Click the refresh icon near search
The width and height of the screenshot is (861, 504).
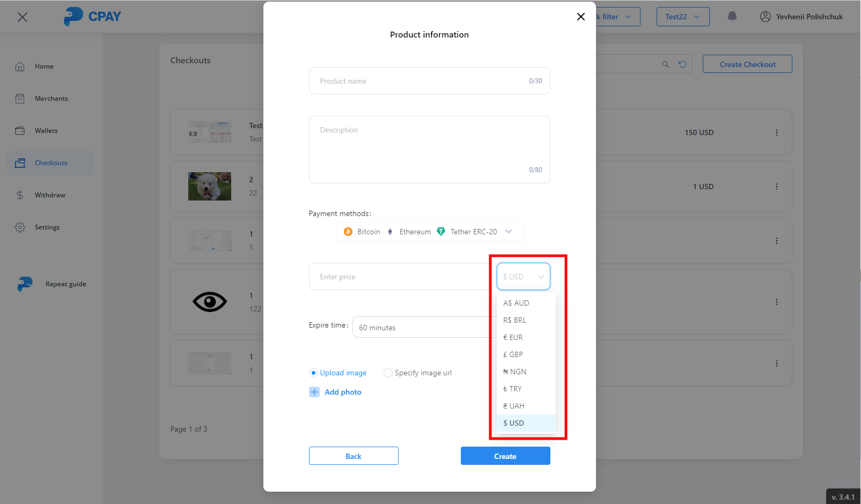682,64
